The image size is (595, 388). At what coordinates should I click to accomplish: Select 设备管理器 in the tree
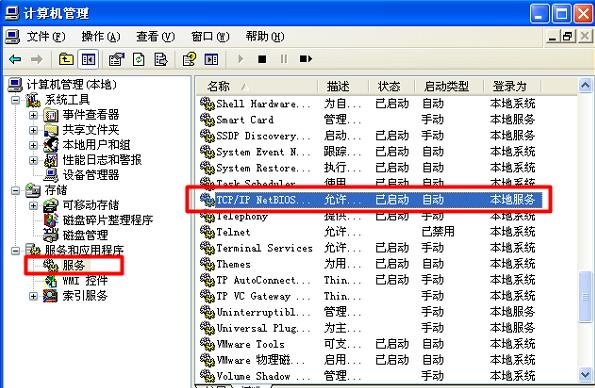click(x=91, y=175)
